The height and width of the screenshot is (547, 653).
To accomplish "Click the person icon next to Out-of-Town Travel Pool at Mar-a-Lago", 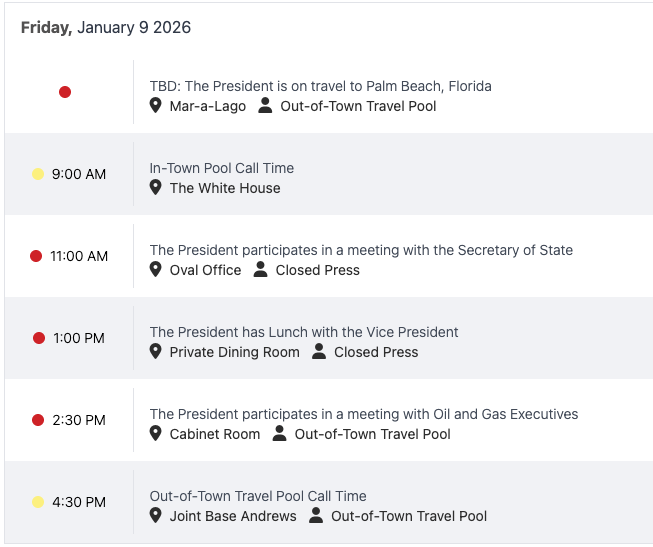I will pyautogui.click(x=265, y=106).
